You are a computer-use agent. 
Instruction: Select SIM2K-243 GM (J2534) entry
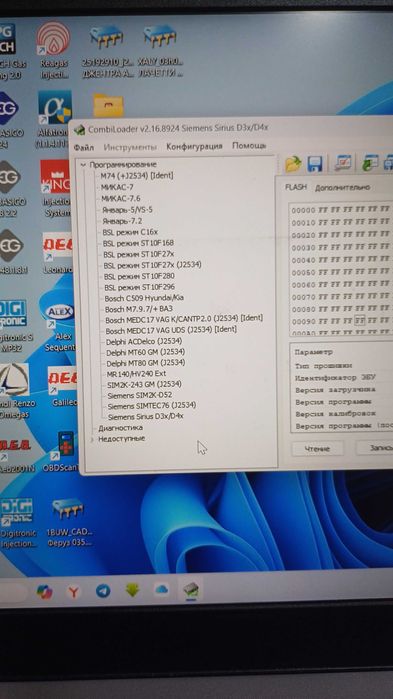(x=144, y=384)
